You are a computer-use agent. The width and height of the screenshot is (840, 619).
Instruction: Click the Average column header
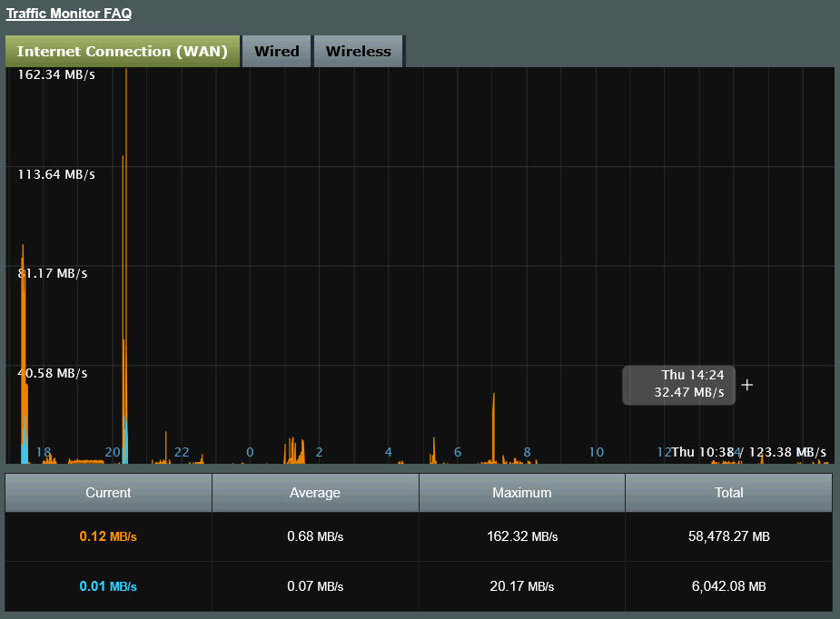tap(314, 493)
